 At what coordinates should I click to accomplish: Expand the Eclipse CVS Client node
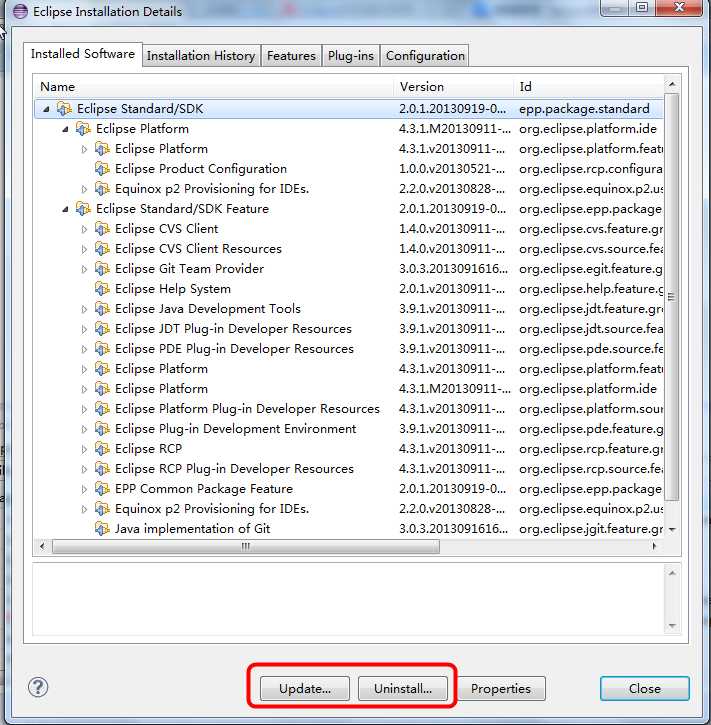tap(84, 229)
